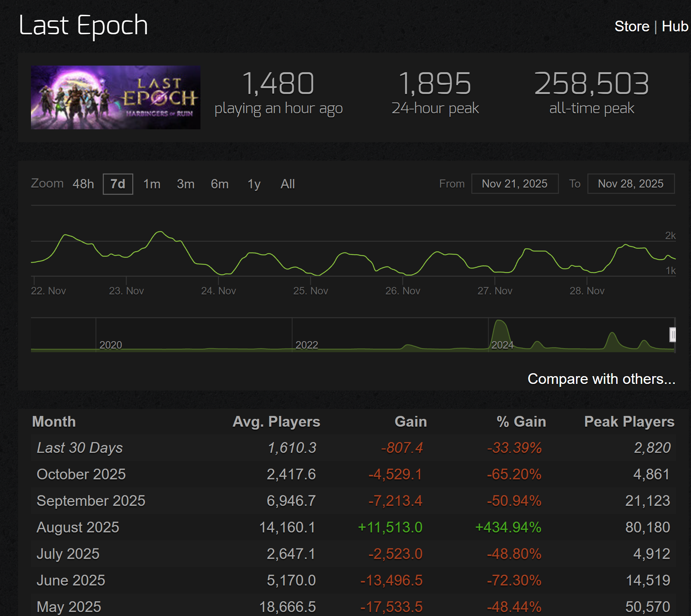The image size is (691, 616).
Task: Click the 23. Nov peak on the chart line
Action: [161, 232]
